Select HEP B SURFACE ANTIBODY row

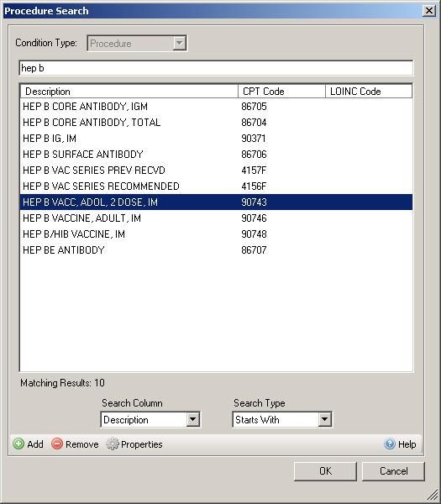click(x=216, y=155)
